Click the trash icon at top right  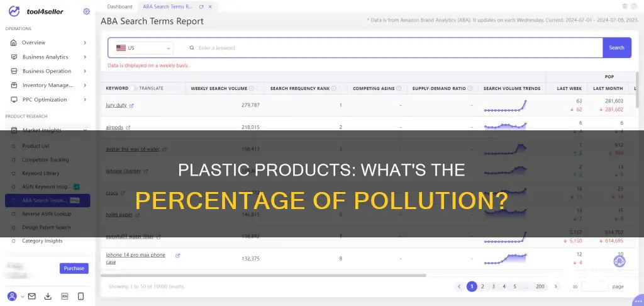point(625,6)
